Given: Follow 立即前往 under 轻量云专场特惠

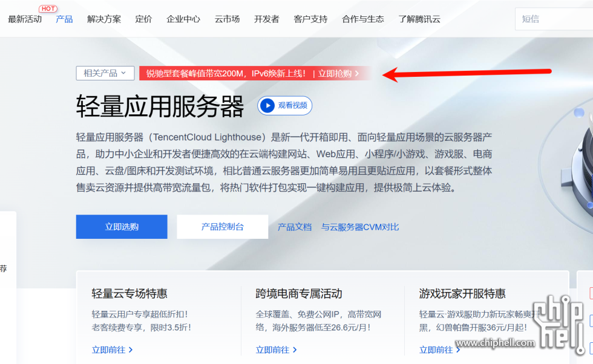Looking at the screenshot, I should (x=113, y=350).
